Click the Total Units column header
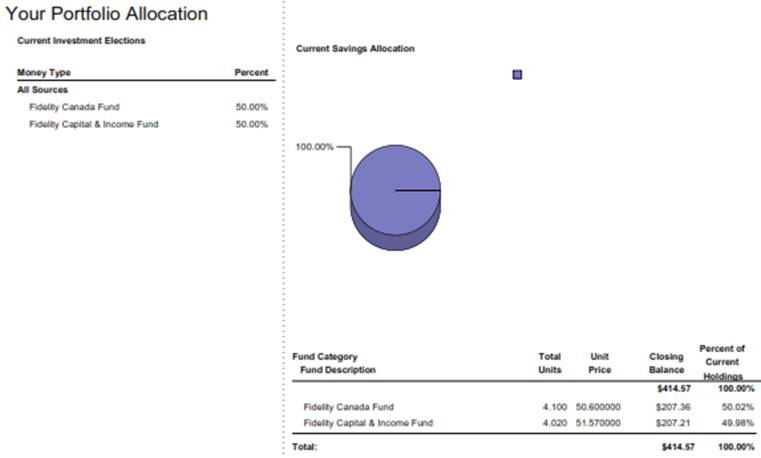The width and height of the screenshot is (761, 458). click(550, 363)
